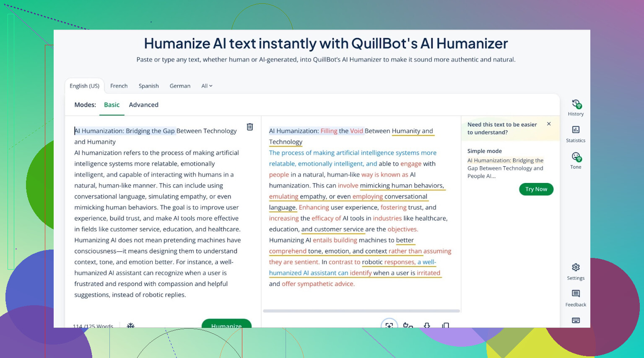
Task: Click the output panel horizontal scrollbar
Action: click(x=361, y=311)
